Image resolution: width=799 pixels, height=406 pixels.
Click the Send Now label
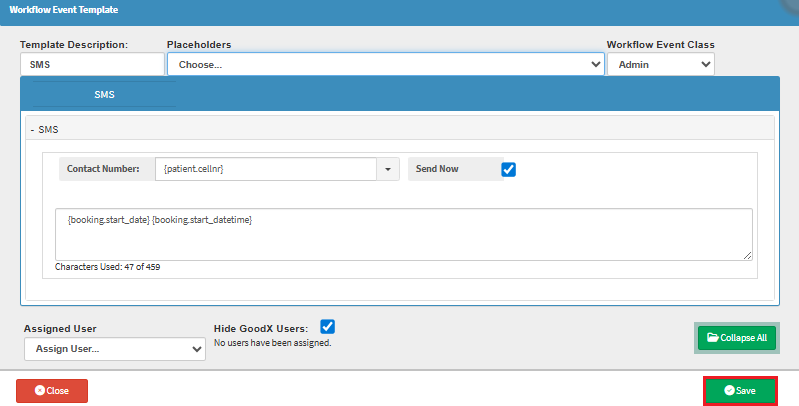point(437,169)
